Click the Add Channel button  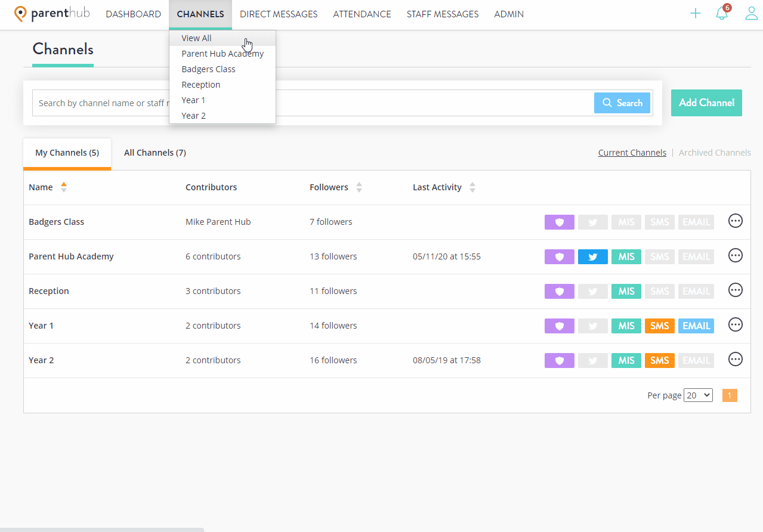[x=706, y=103]
